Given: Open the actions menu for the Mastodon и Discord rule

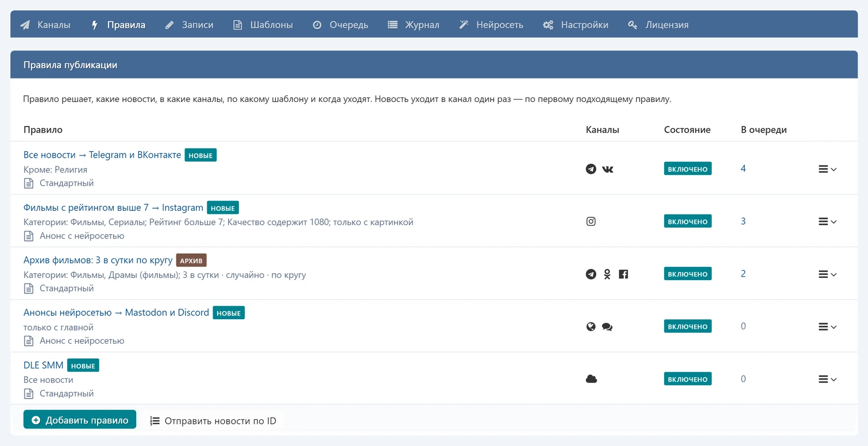Looking at the screenshot, I should [827, 327].
